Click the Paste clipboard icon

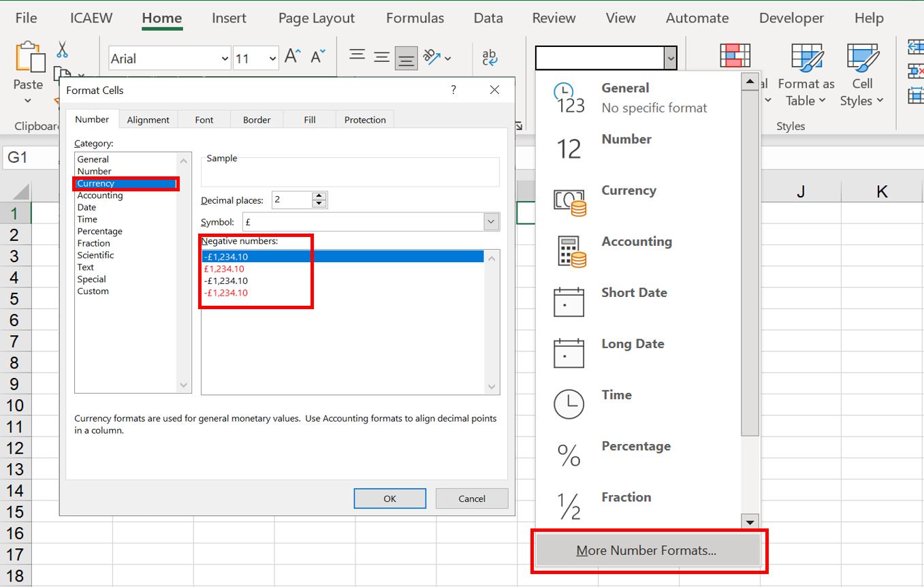point(28,58)
